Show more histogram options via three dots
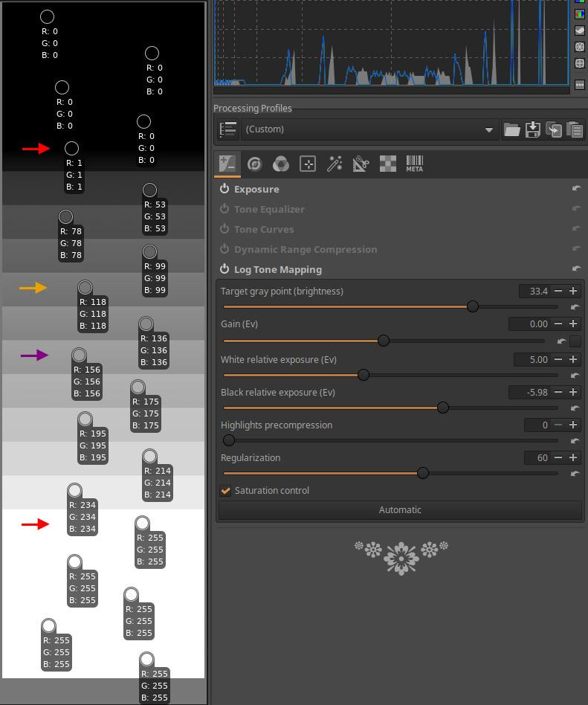The image size is (588, 705). (580, 85)
